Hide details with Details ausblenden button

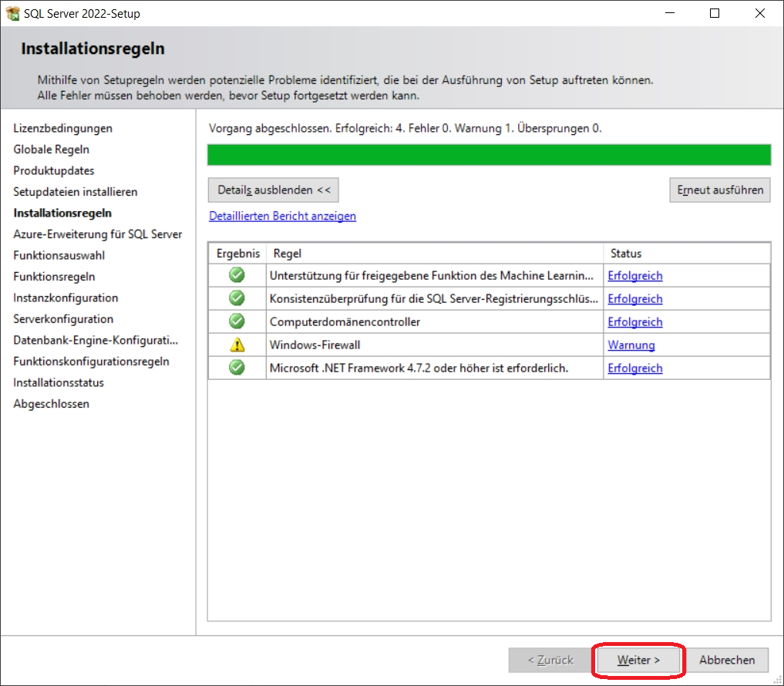pos(274,190)
